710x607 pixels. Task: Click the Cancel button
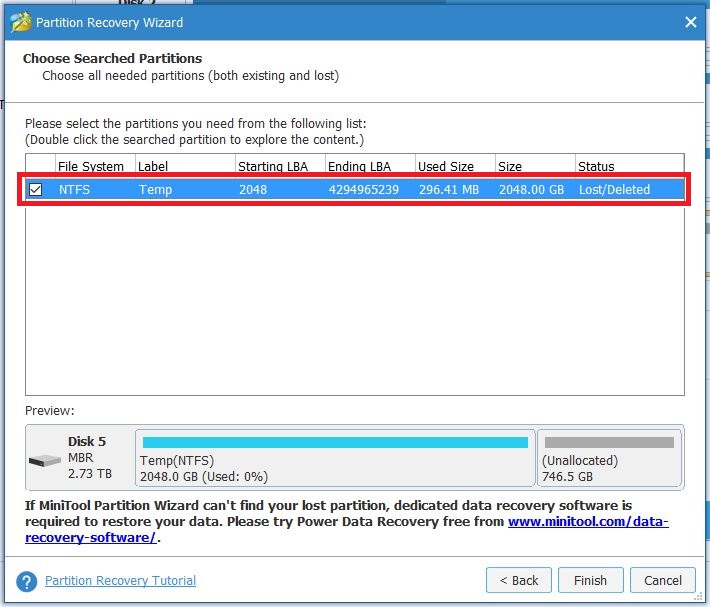(x=663, y=580)
